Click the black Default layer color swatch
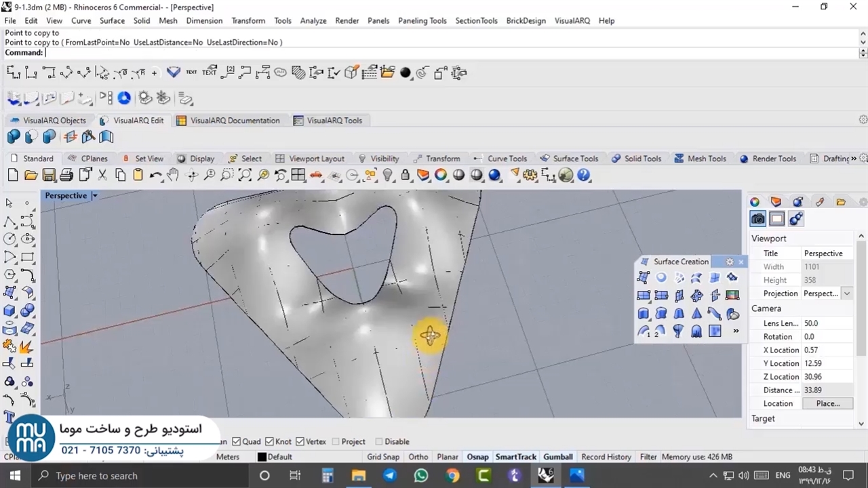Screen dimensions: 868x488 262,457
